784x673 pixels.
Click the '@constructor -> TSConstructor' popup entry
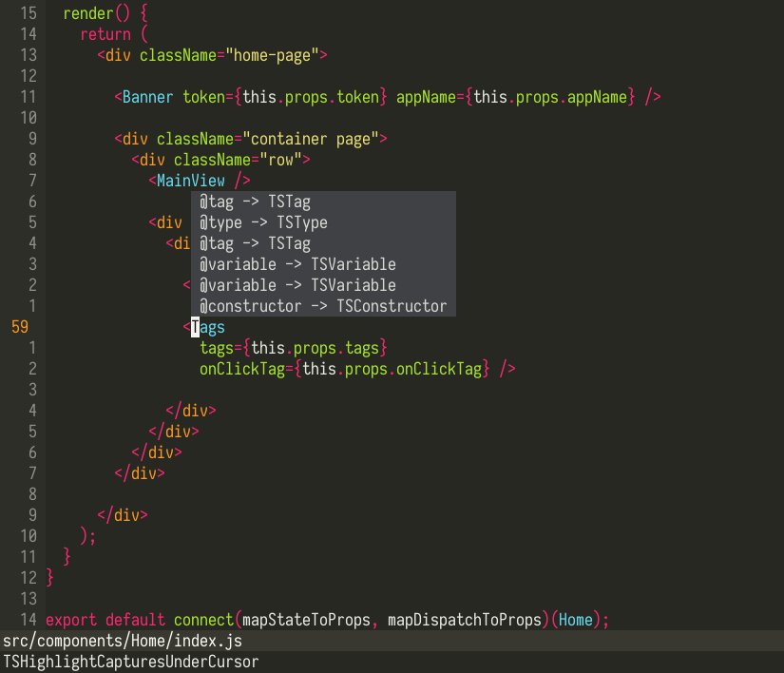tap(323, 306)
